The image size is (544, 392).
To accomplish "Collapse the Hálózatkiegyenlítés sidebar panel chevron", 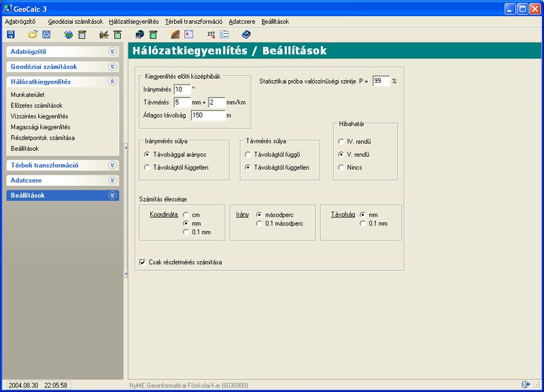I will (112, 82).
